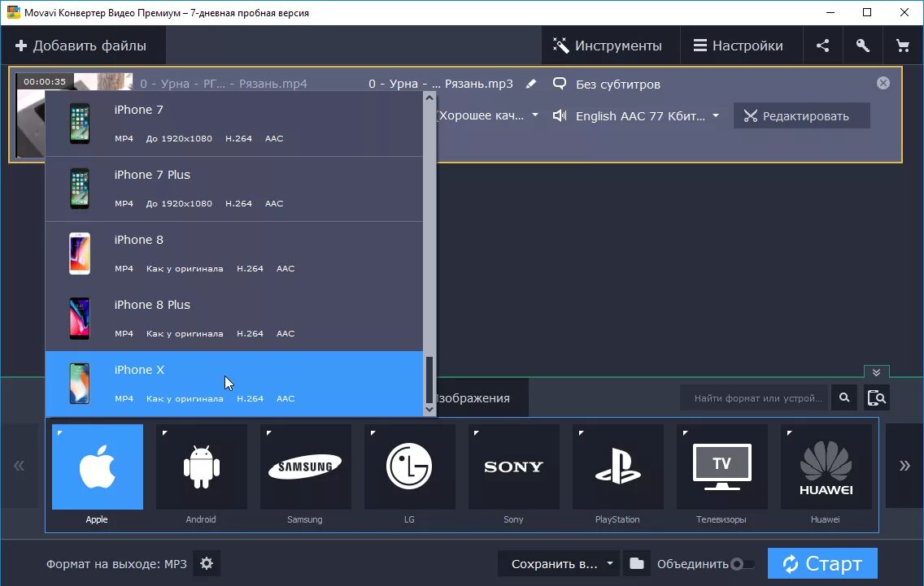Click the magnifier search icon
The image size is (924, 586).
click(x=843, y=397)
